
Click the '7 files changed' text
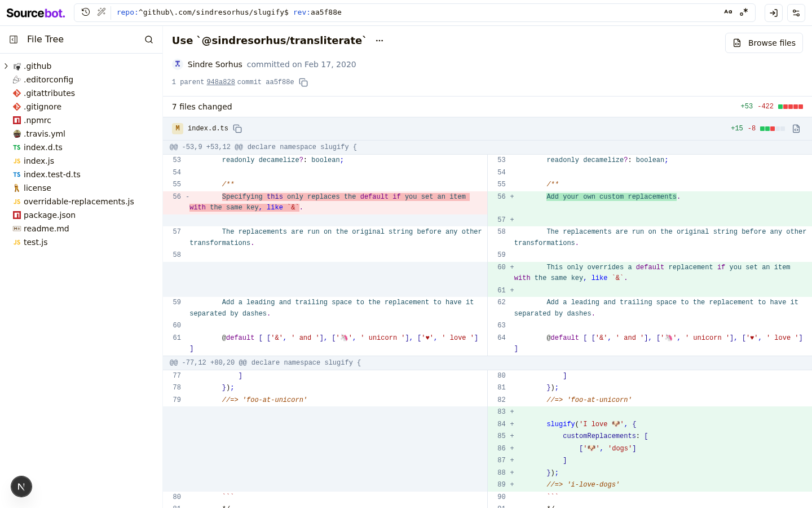[202, 107]
